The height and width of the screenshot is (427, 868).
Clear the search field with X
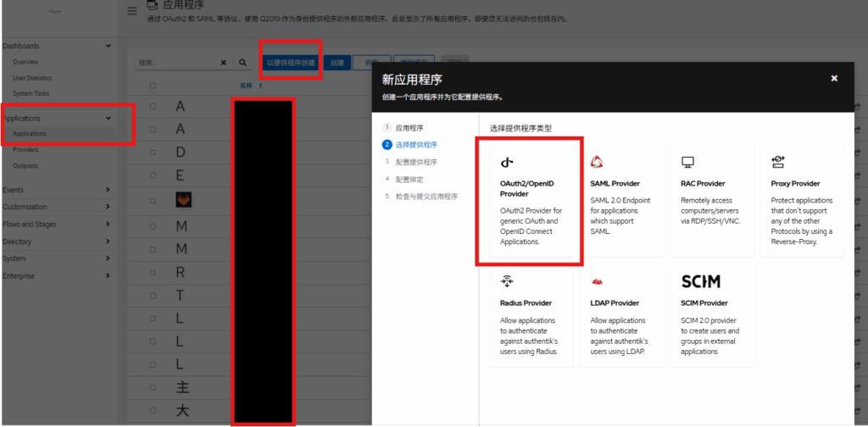224,63
